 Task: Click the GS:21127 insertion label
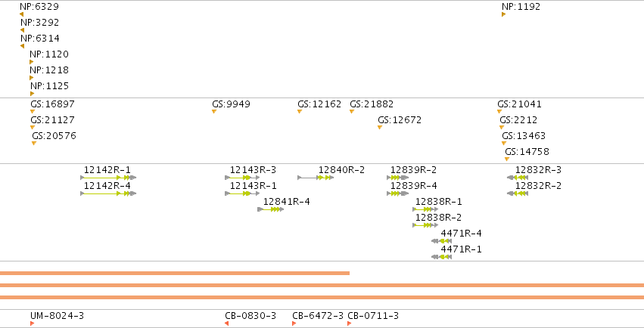click(52, 120)
